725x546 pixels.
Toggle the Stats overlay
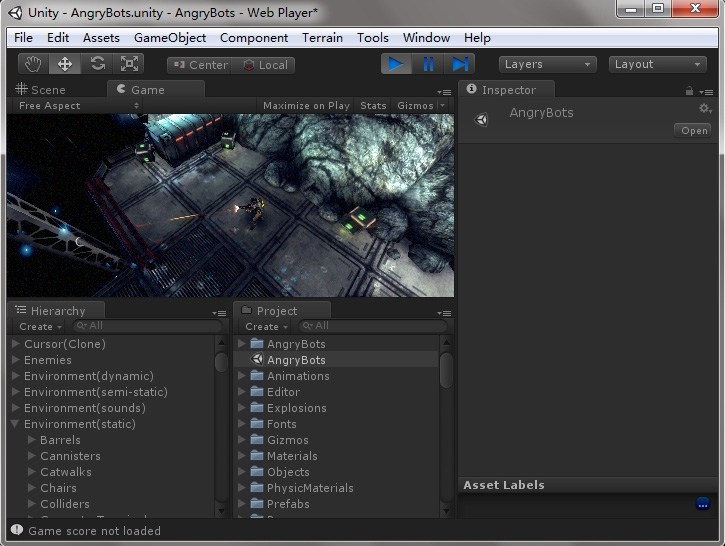click(x=373, y=106)
